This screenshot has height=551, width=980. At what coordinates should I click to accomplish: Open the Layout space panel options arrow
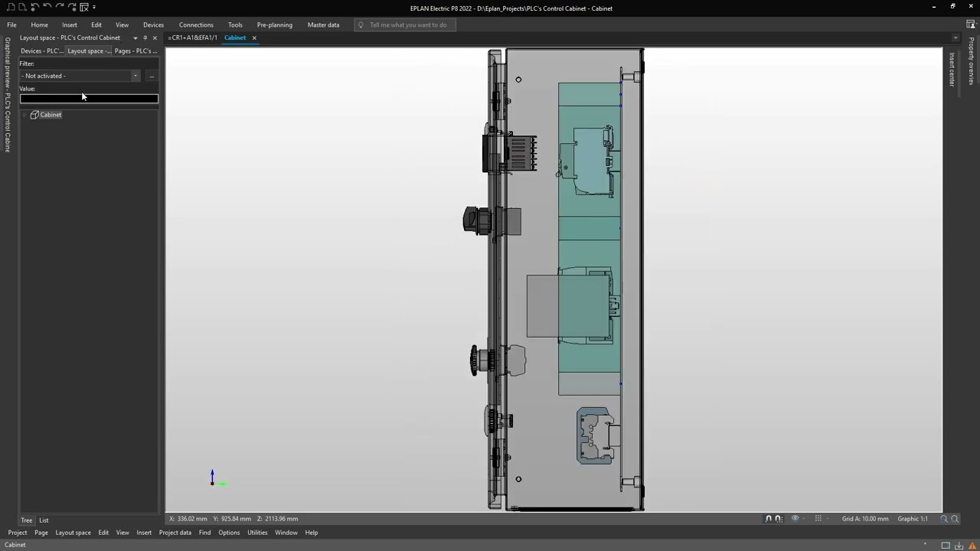(136, 37)
